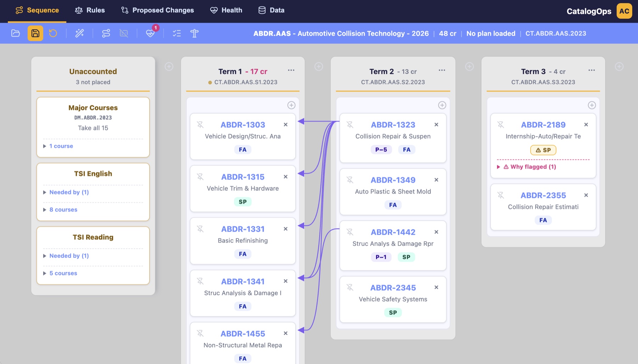
Task: Remove ABDR-1303 with its X
Action: point(286,125)
